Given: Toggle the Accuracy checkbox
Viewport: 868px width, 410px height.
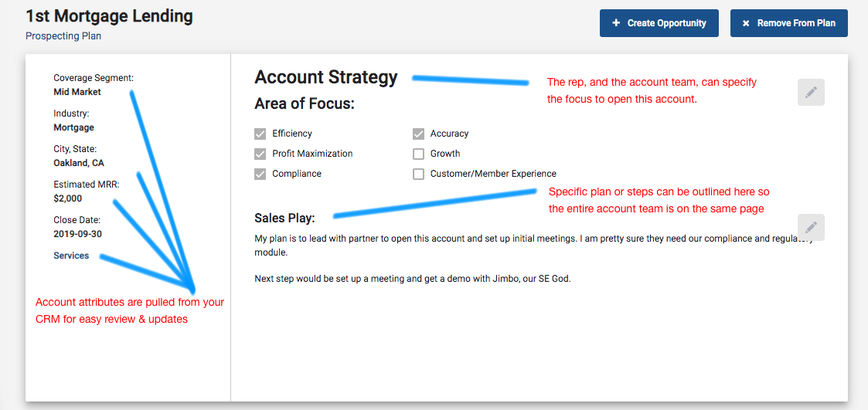Looking at the screenshot, I should pyautogui.click(x=418, y=134).
